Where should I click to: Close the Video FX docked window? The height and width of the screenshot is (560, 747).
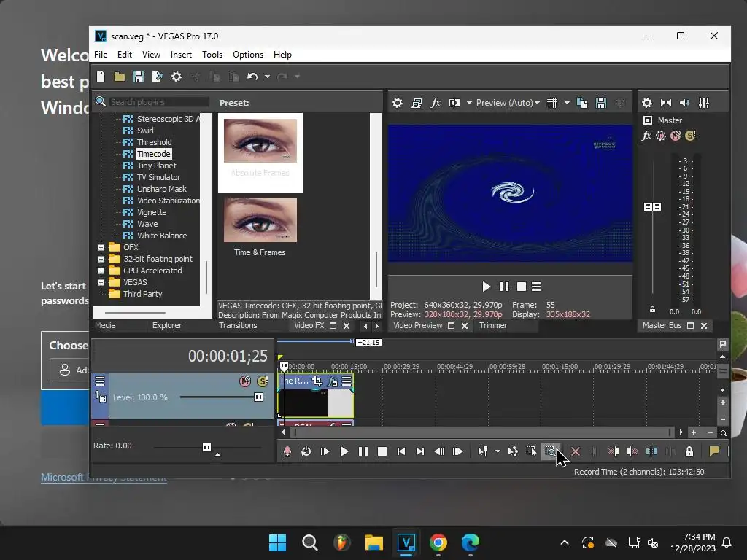tap(347, 326)
